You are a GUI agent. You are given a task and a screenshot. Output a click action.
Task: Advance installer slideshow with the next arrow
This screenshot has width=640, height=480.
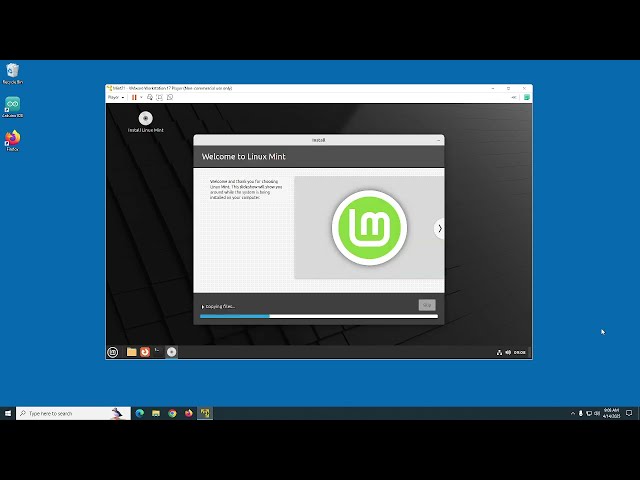pos(440,229)
